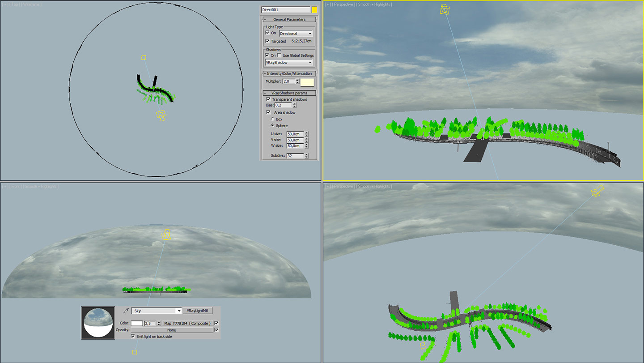
Task: Open the [+] menu of the Top viewport
Action: (x=5, y=4)
